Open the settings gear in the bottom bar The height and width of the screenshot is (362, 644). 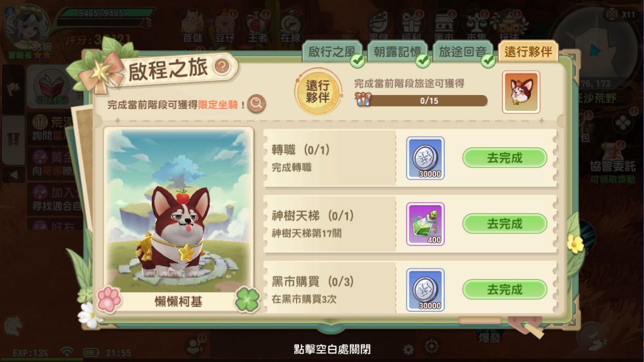(x=408, y=349)
